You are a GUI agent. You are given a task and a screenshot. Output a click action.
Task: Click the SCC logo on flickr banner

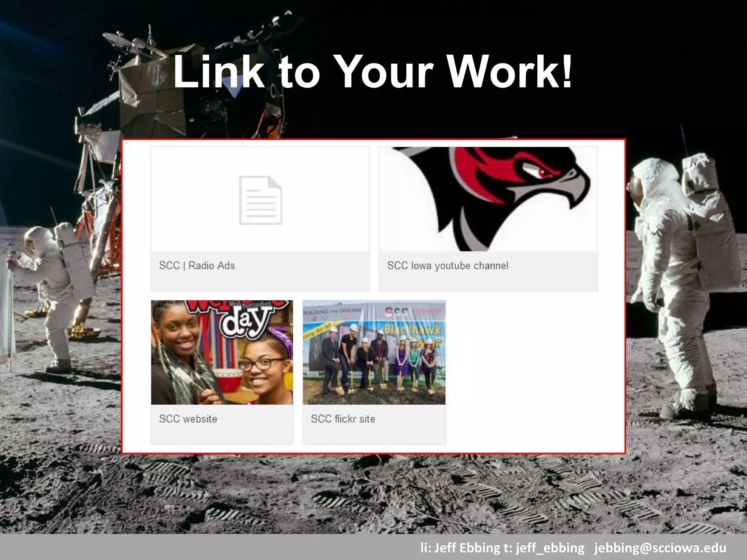click(396, 311)
